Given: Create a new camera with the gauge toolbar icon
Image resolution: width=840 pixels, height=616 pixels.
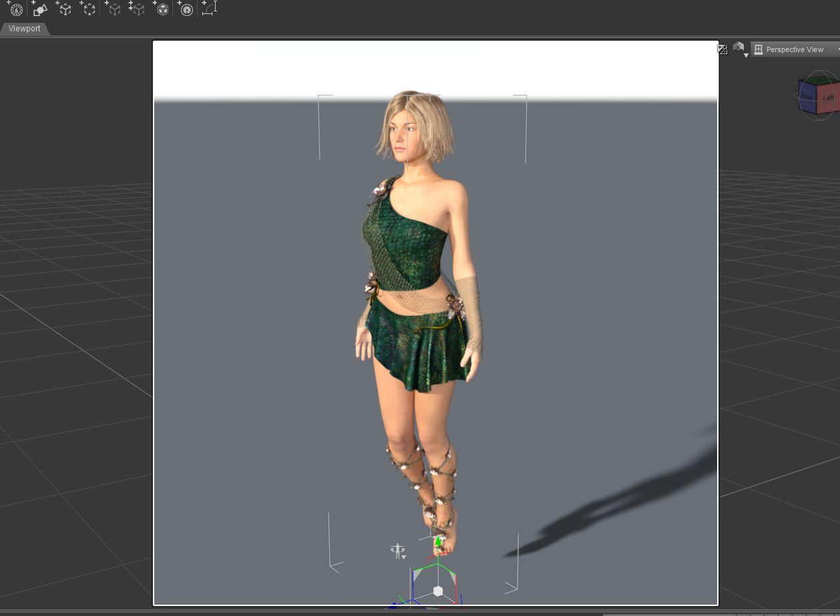Looking at the screenshot, I should pyautogui.click(x=15, y=9).
